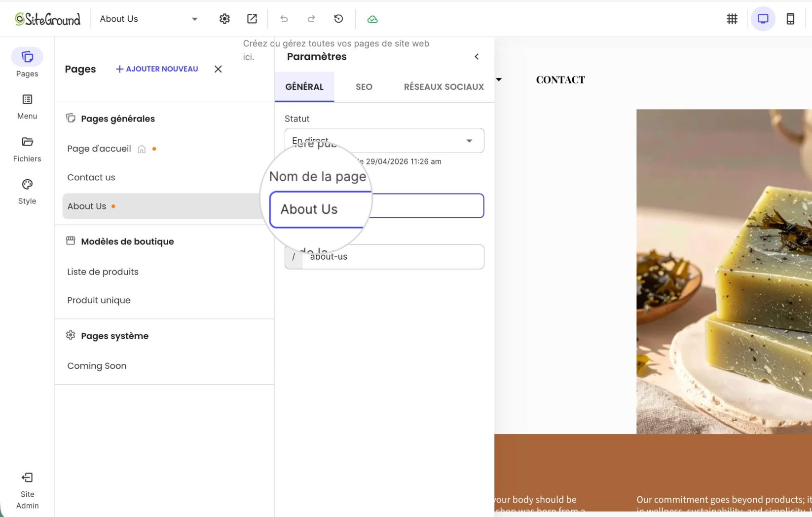Open the About Us page selector dropdown
Image resolution: width=812 pixels, height=517 pixels.
pos(148,19)
